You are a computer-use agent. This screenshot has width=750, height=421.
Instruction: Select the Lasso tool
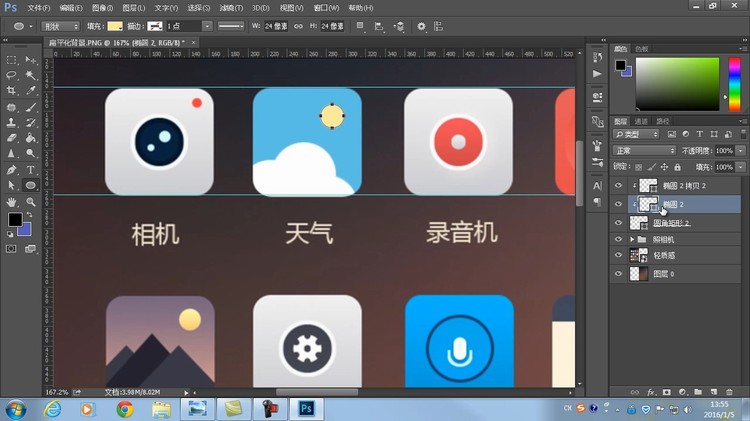click(x=11, y=75)
